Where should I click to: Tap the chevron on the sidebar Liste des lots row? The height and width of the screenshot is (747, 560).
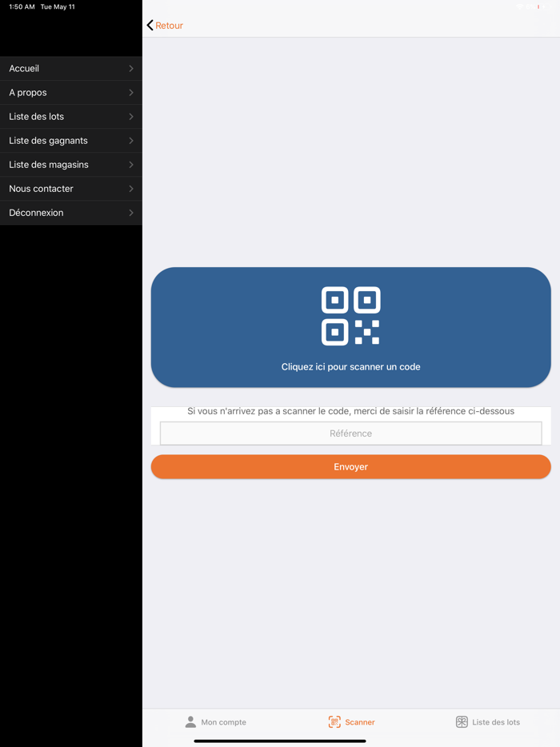click(x=131, y=117)
